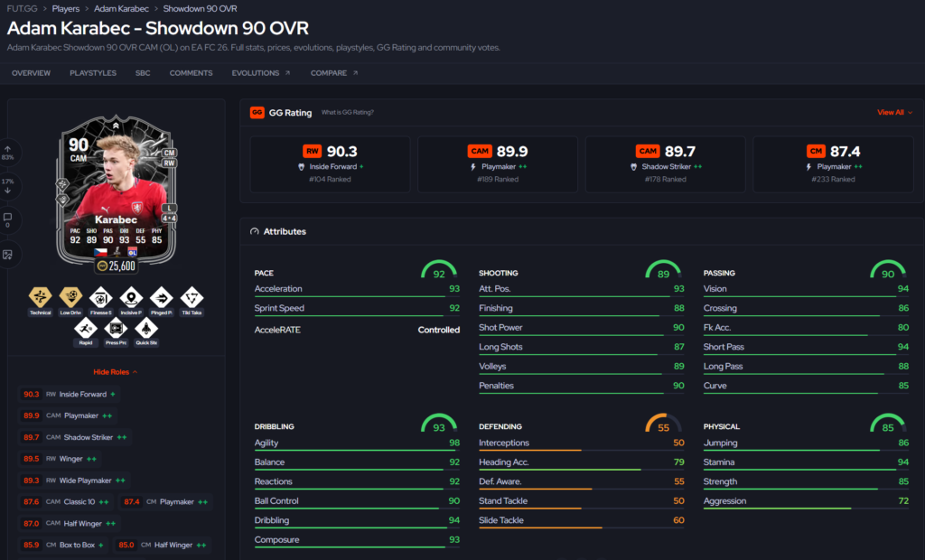Expand the View All GG ratings dropdown
This screenshot has height=560, width=925.
click(x=894, y=112)
